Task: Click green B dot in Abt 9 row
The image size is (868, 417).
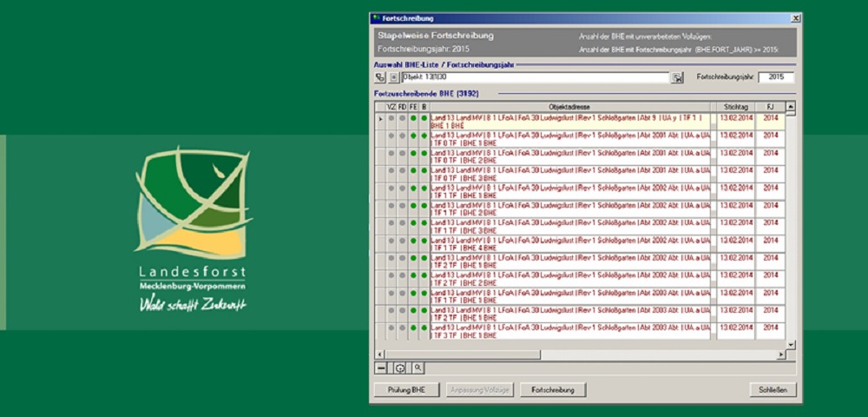Action: tap(424, 118)
